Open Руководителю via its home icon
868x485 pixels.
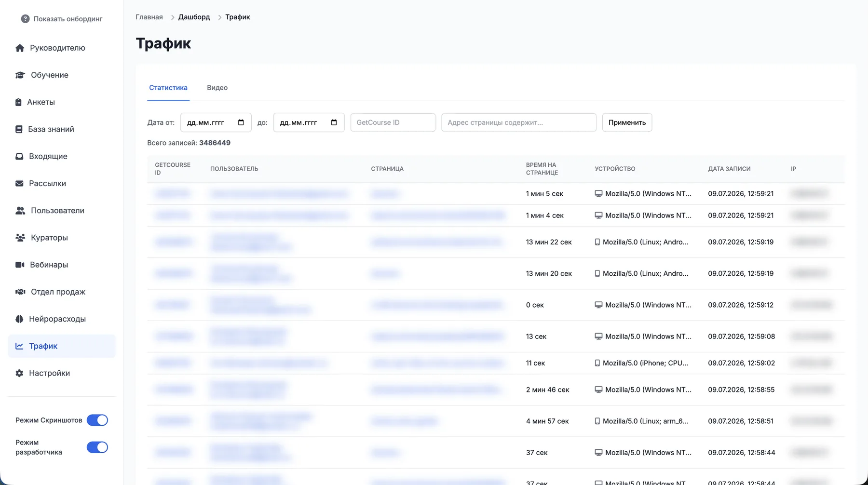(x=20, y=48)
